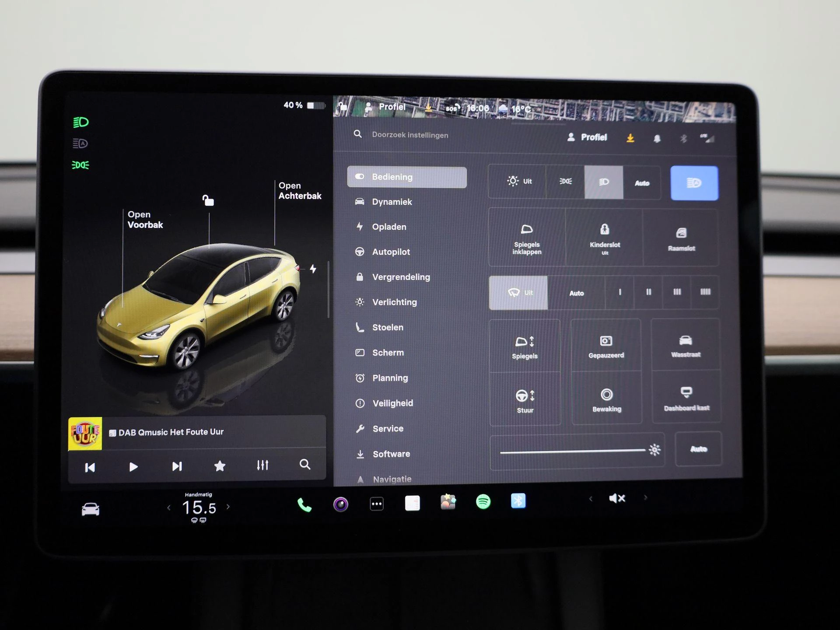Screen dimensions: 840x630
Task: Tap Open Achterbak to open trunk
Action: coord(300,191)
